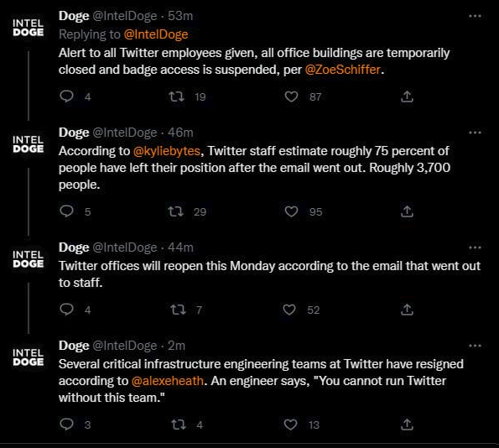
Task: Retweet the tweet about office buildings closed
Action: 177,96
